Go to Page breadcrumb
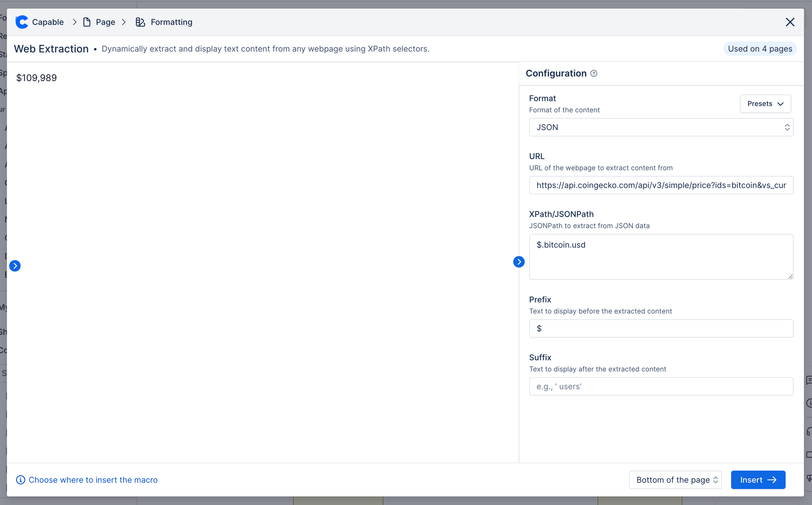Screen dimensions: 812x505 point(105,22)
